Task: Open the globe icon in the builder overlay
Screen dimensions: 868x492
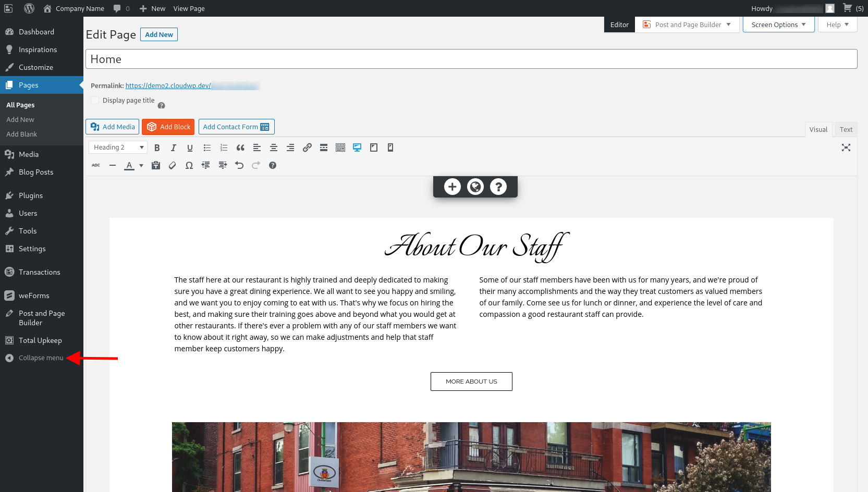Action: (475, 186)
